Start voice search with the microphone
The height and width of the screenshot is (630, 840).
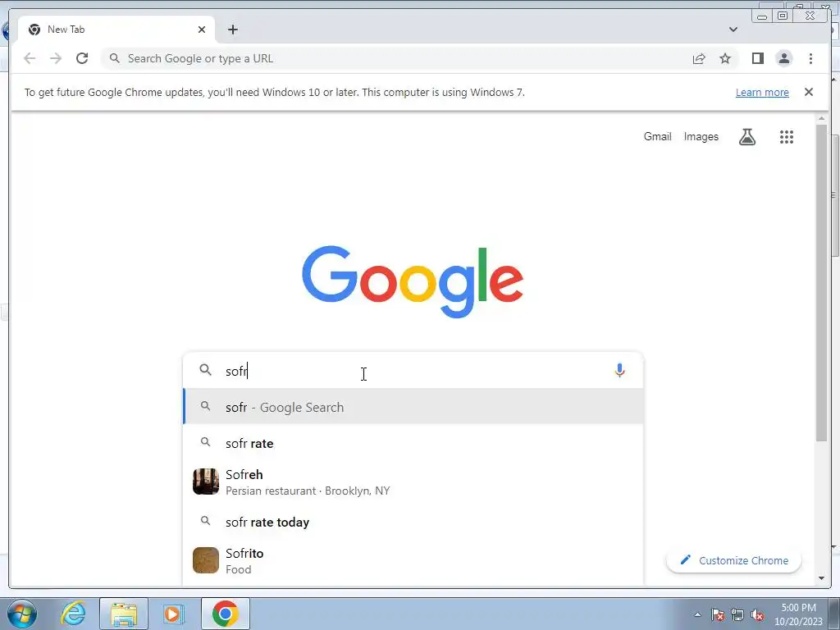pos(619,370)
